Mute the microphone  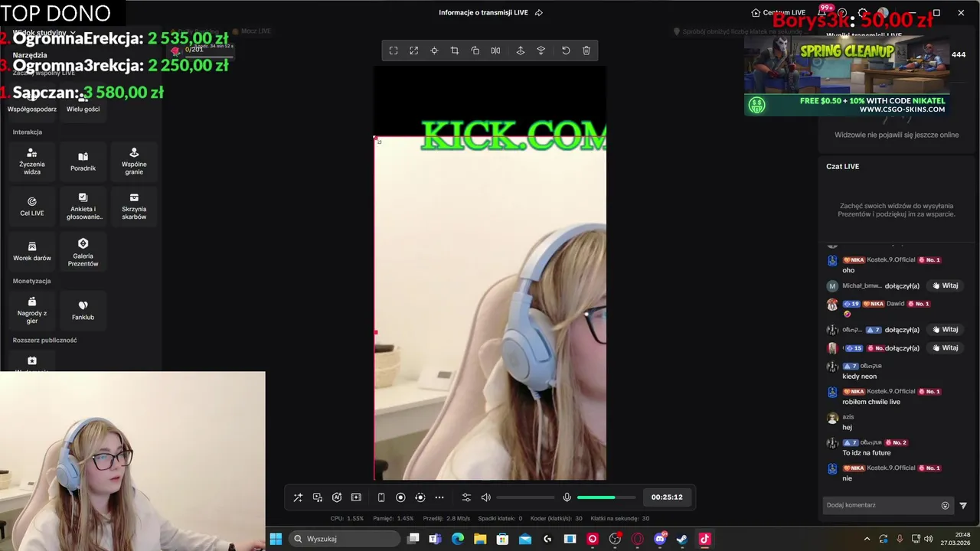point(567,497)
